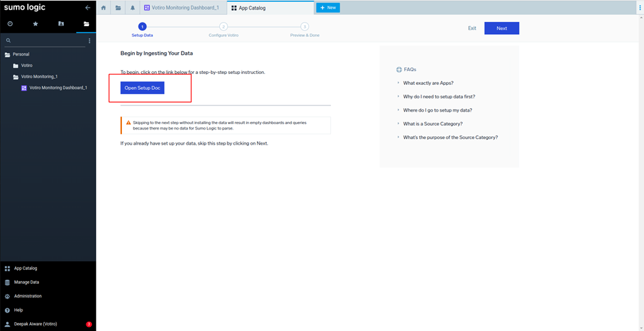Screen dimensions: 644x331
Task: Open Administration menu
Action: coord(28,296)
